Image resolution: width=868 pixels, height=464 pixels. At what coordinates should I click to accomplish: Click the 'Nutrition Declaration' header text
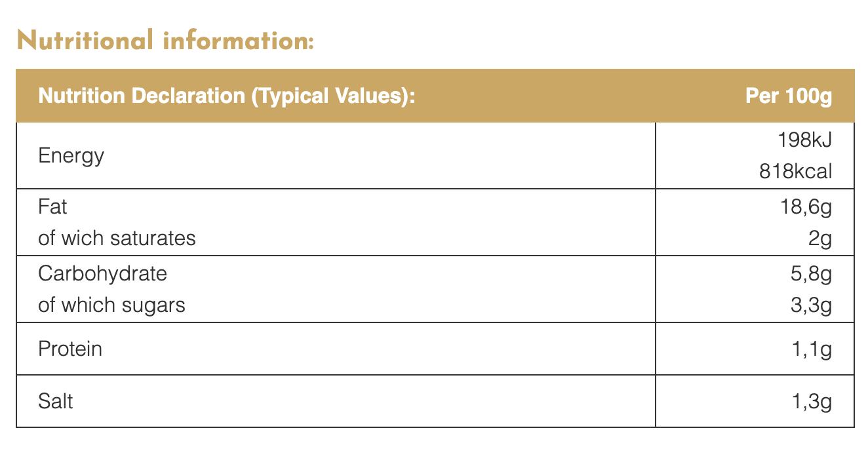point(142,96)
